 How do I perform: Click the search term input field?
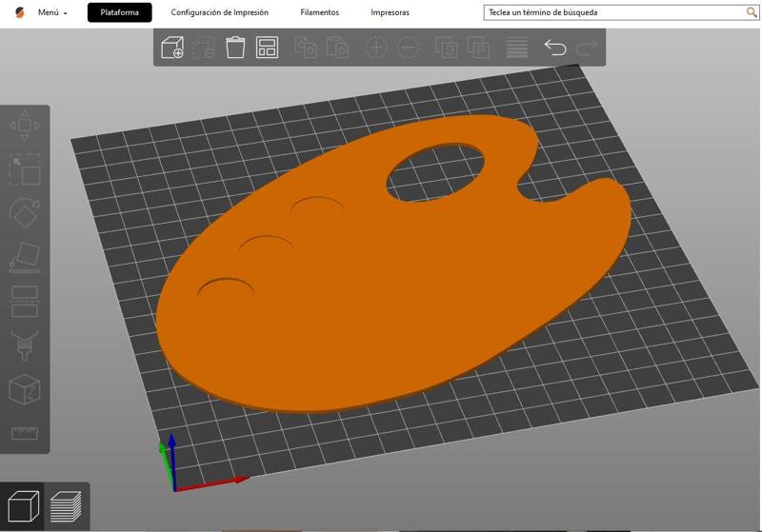pos(621,12)
